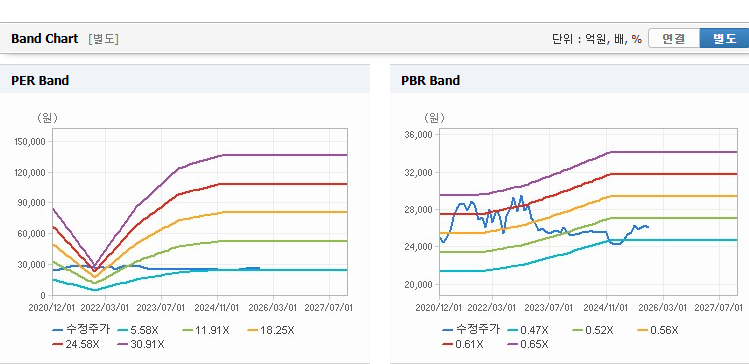Screen dimensions: 749x364
Task: Toggle 5.58X legend series
Action: pyautogui.click(x=139, y=330)
